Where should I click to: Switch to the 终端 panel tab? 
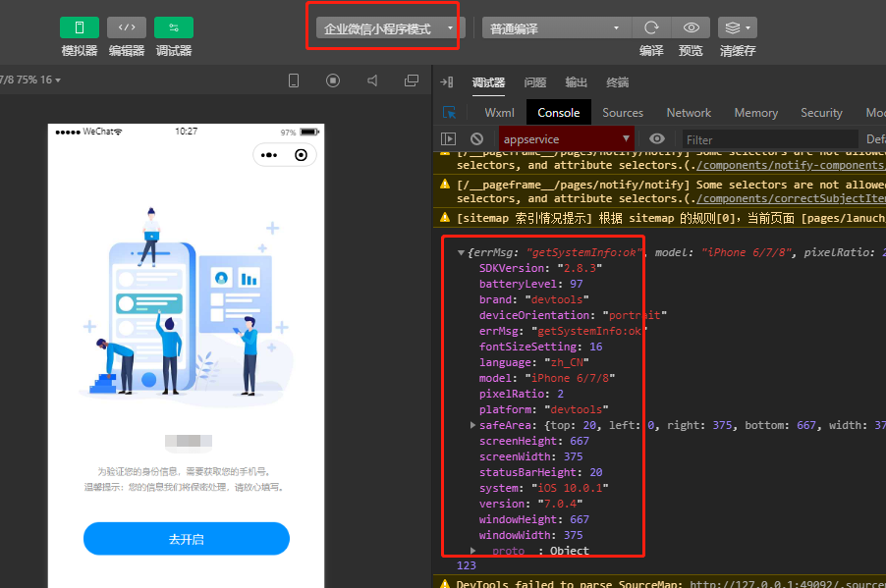(x=617, y=82)
